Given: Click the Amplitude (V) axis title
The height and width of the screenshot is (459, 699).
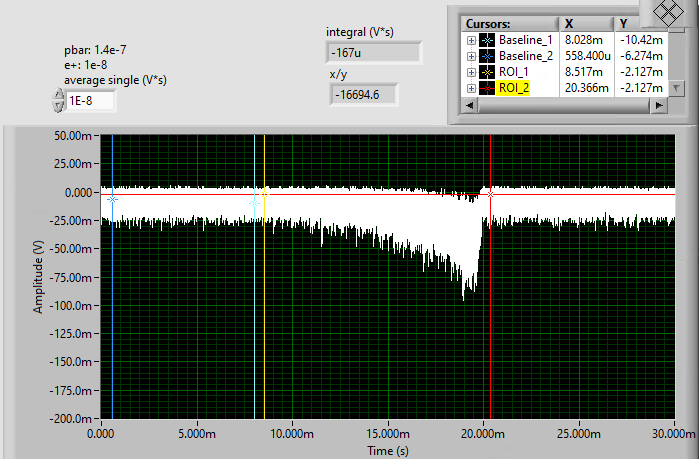Looking at the screenshot, I should [38, 277].
